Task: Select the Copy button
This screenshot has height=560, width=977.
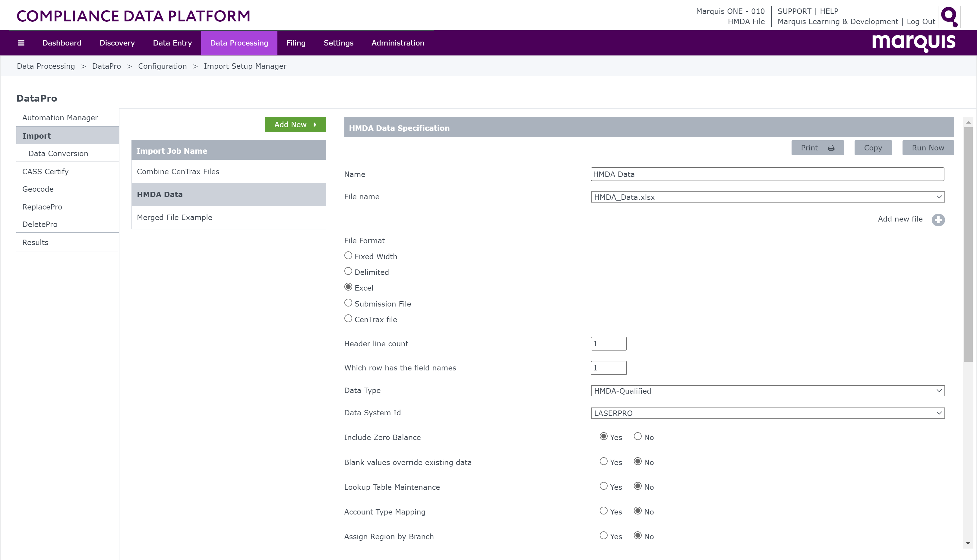Action: (873, 148)
